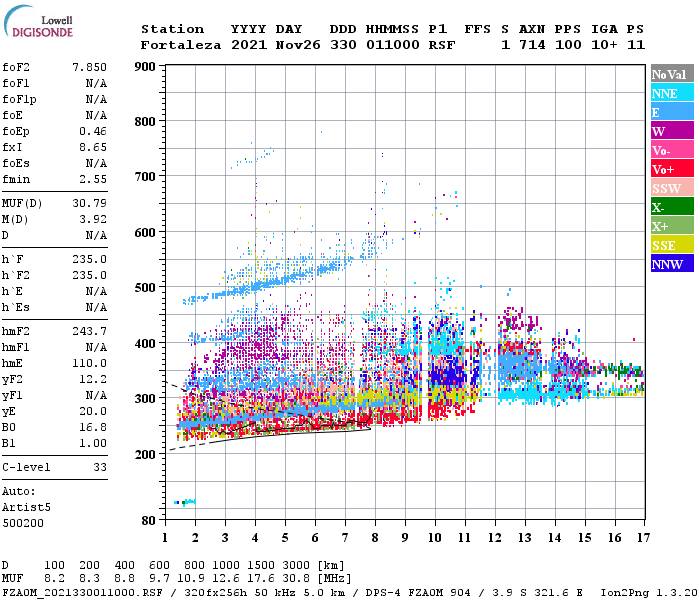
Task: Click the file name FZA0M_2021330011000.RSF
Action: (83, 592)
